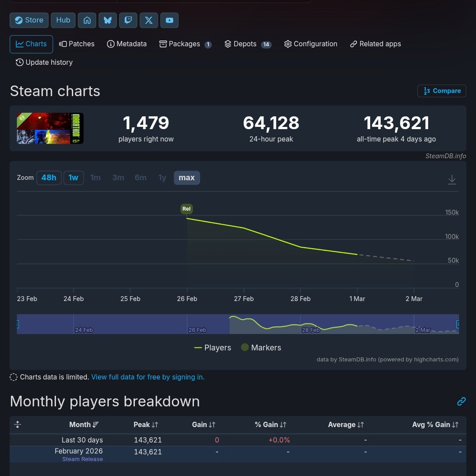Image resolution: width=476 pixels, height=476 pixels.
Task: Set chart zoom to max
Action: pyautogui.click(x=187, y=178)
